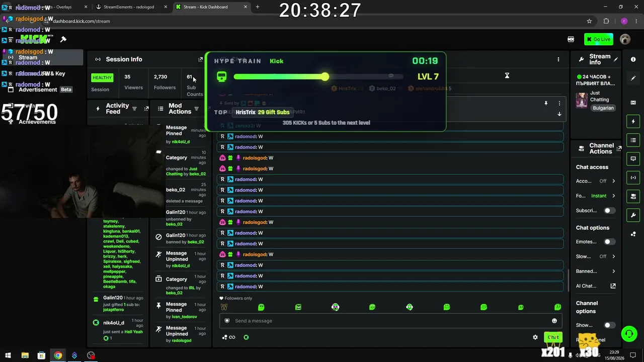Viewport: 644px width, 362px height.
Task: Open the info icon in right sidebar
Action: tap(633, 59)
